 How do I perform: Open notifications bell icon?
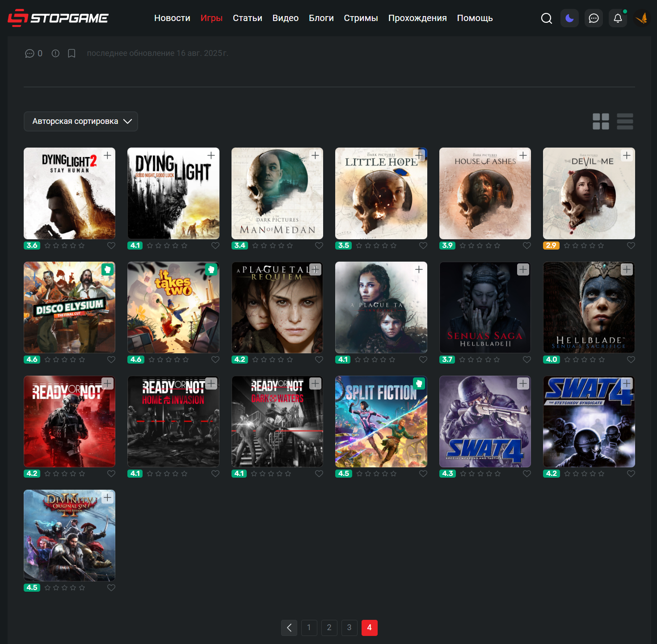coord(618,18)
